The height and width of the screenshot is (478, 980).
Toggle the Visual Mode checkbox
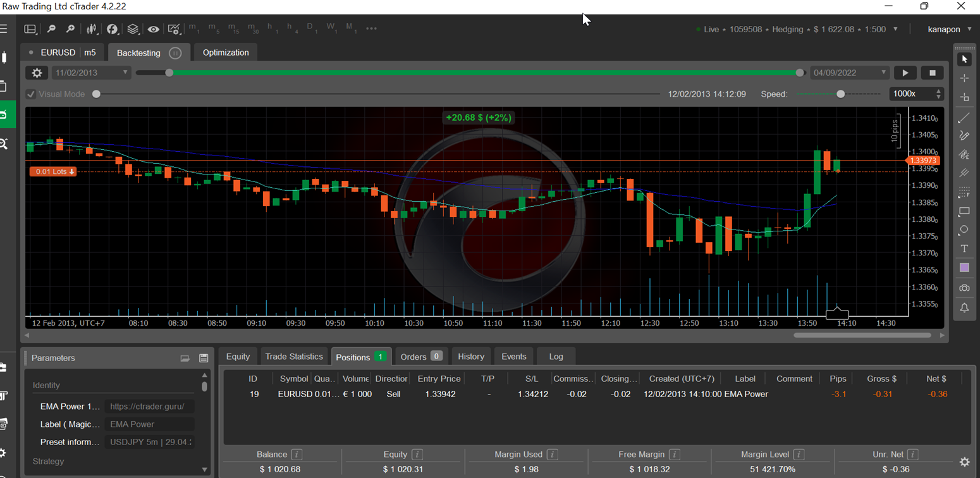point(31,94)
